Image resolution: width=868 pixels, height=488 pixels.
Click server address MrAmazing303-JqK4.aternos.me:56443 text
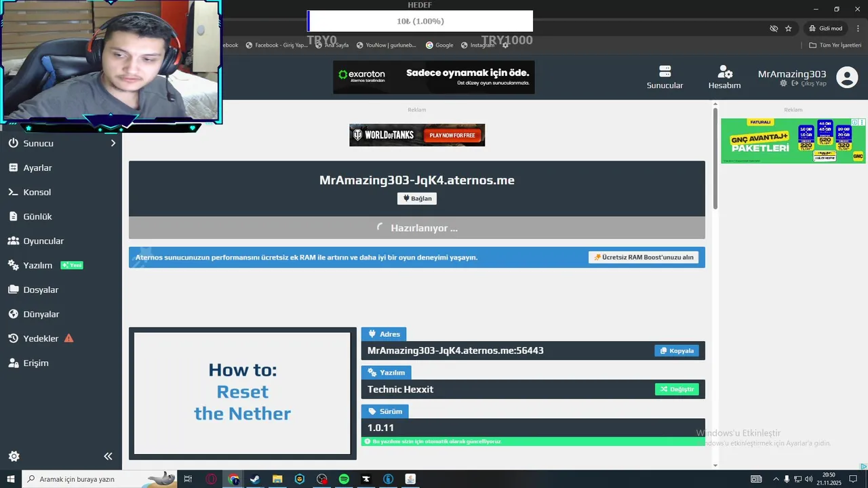(x=456, y=350)
